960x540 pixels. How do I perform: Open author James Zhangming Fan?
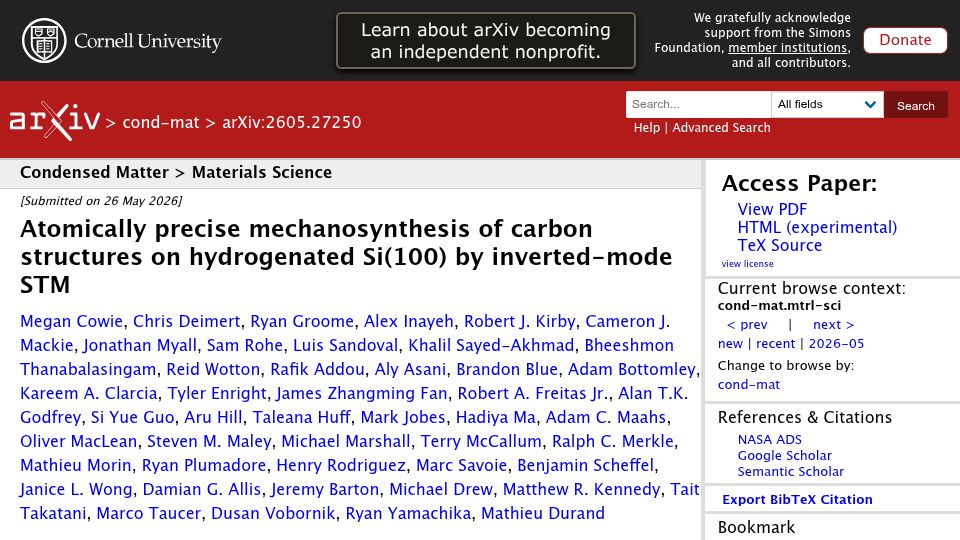362,393
